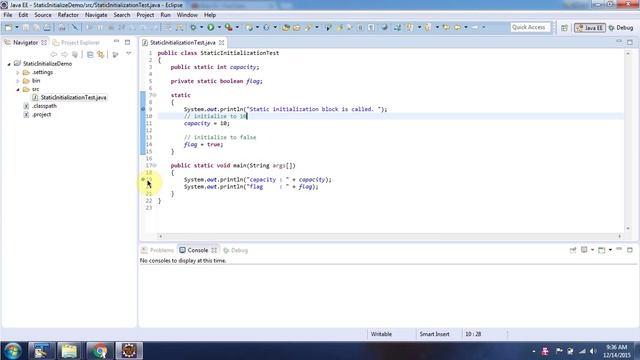This screenshot has width=640, height=360.
Task: Click the New file toolbar icon
Action: [8, 27]
